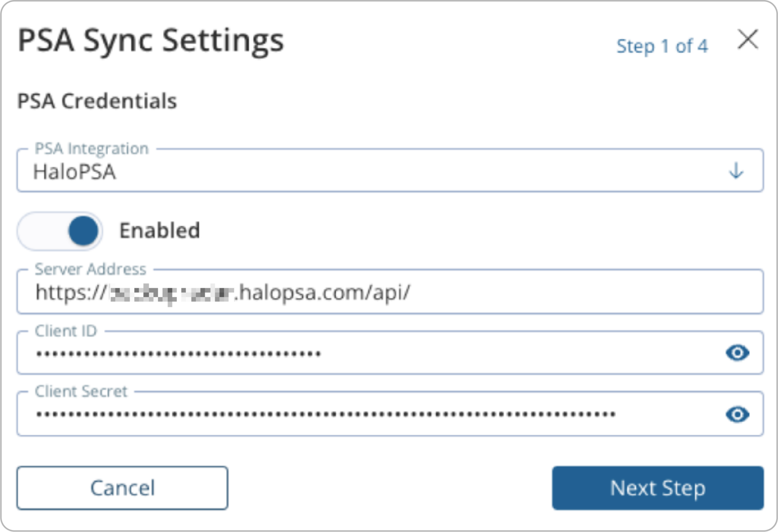Click Next Step to continue
Viewport: 778px width, 532px height.
(x=657, y=487)
